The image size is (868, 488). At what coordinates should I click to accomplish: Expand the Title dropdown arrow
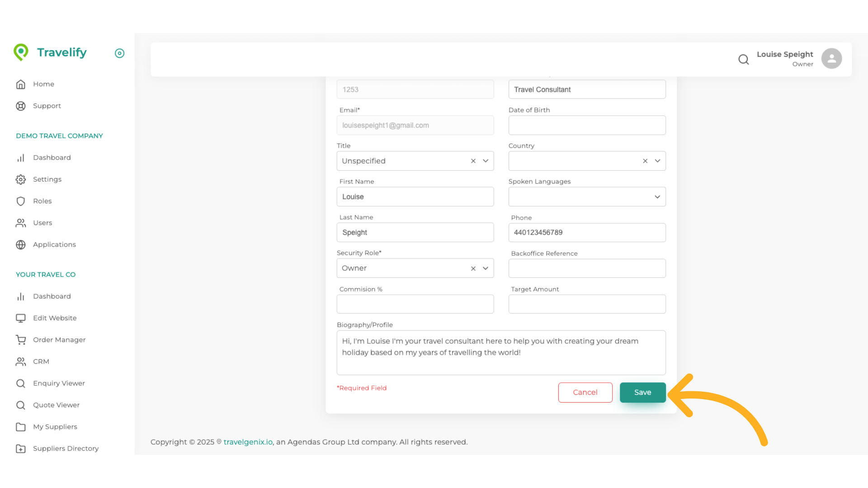[x=486, y=161]
